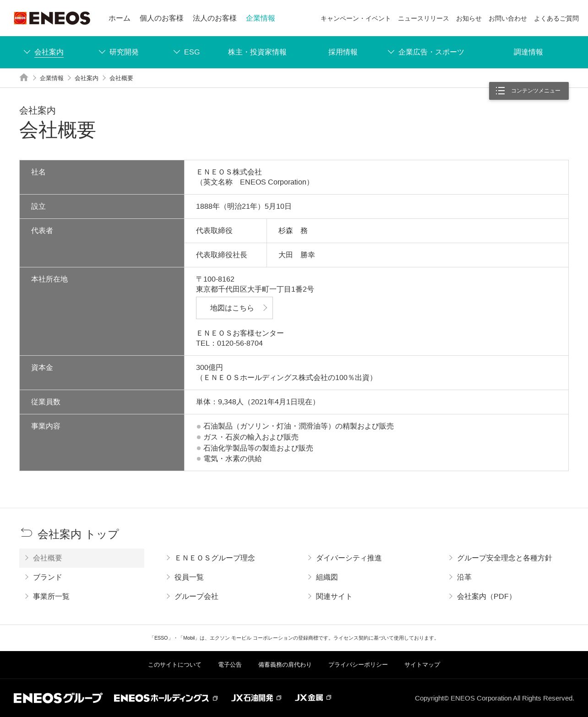Click the 300億円 capital text
588x717 pixels.
(209, 368)
